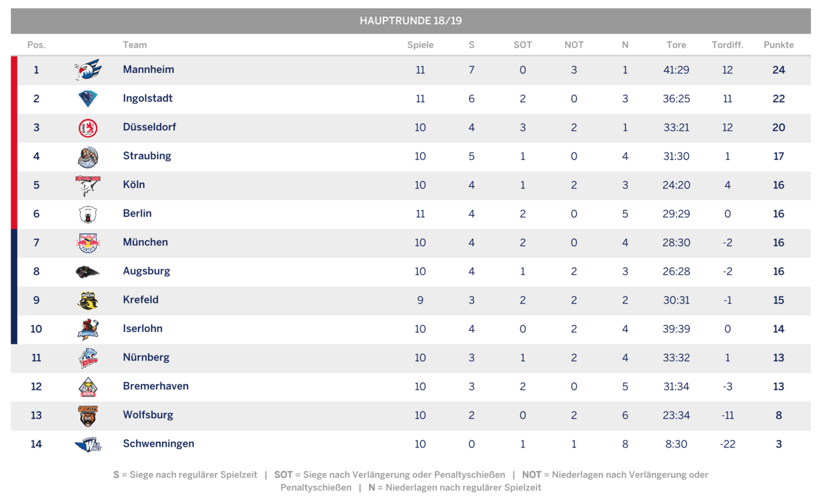Click the HAUPTRUNDE 18/19 title bar
The height and width of the screenshot is (504, 825).
coord(411,21)
